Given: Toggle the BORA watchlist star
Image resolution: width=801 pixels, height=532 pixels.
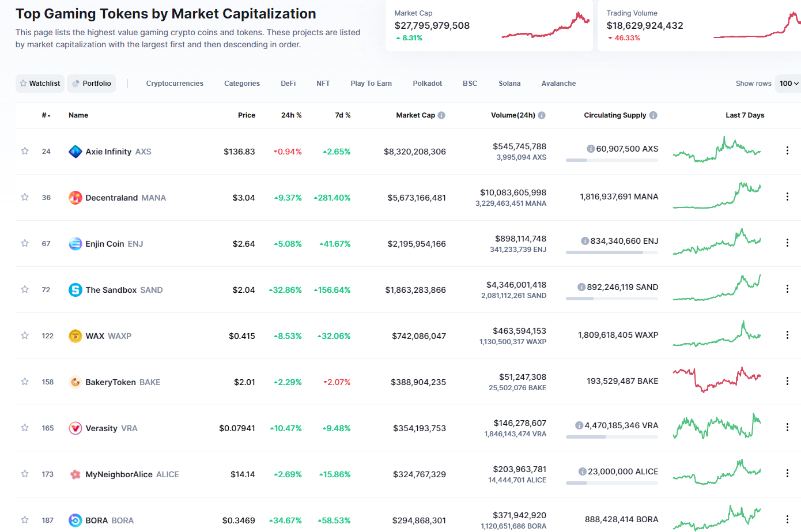Looking at the screenshot, I should point(25,520).
